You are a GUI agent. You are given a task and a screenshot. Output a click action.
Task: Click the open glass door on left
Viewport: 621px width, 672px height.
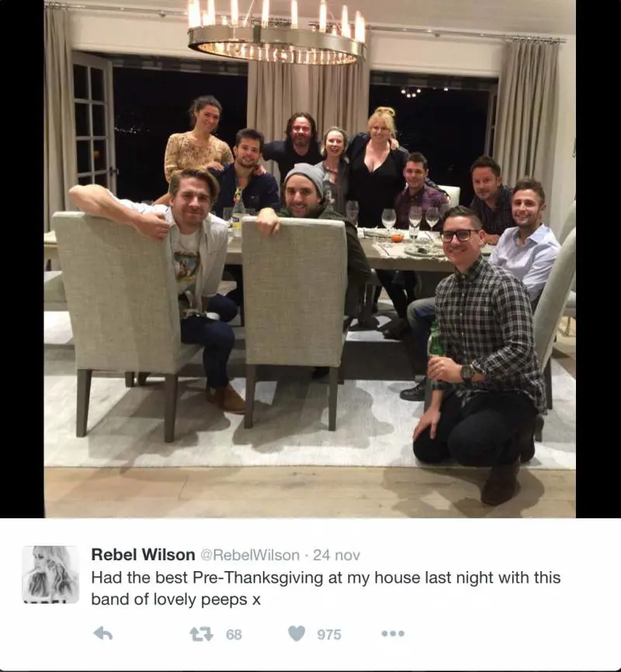92,121
